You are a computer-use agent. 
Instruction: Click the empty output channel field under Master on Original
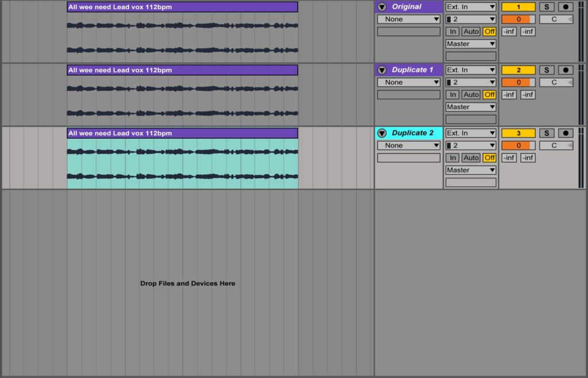point(471,56)
